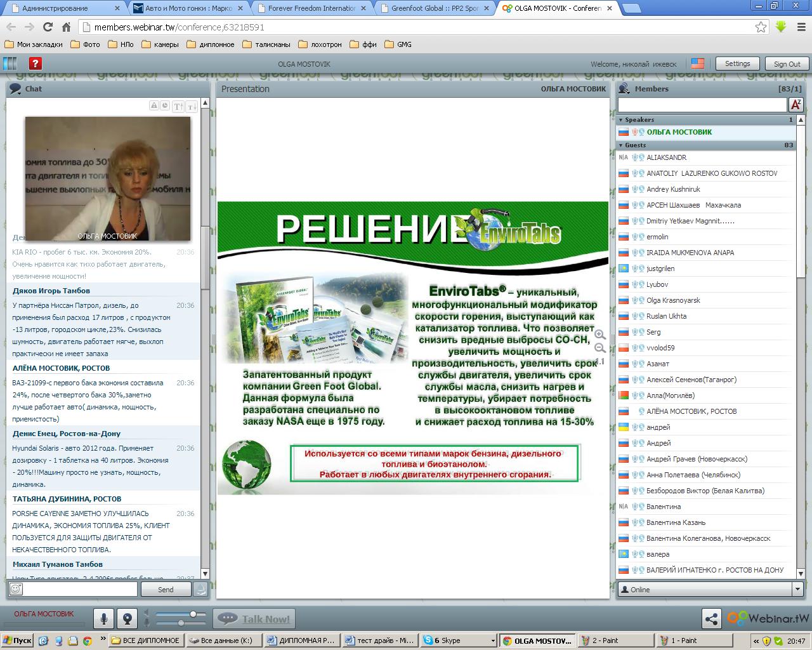Click the Talk Now! button
The width and height of the screenshot is (812, 650).
point(254,619)
